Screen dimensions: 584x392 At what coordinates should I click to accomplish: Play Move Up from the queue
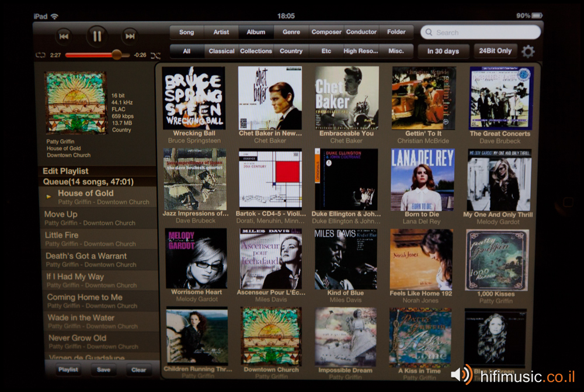coord(98,218)
